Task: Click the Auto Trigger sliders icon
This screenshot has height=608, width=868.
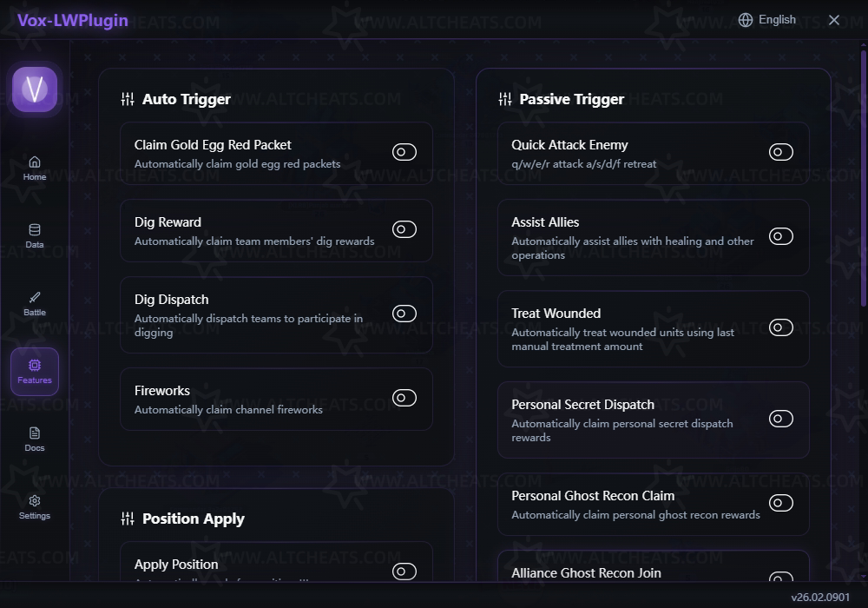Action: tap(128, 99)
